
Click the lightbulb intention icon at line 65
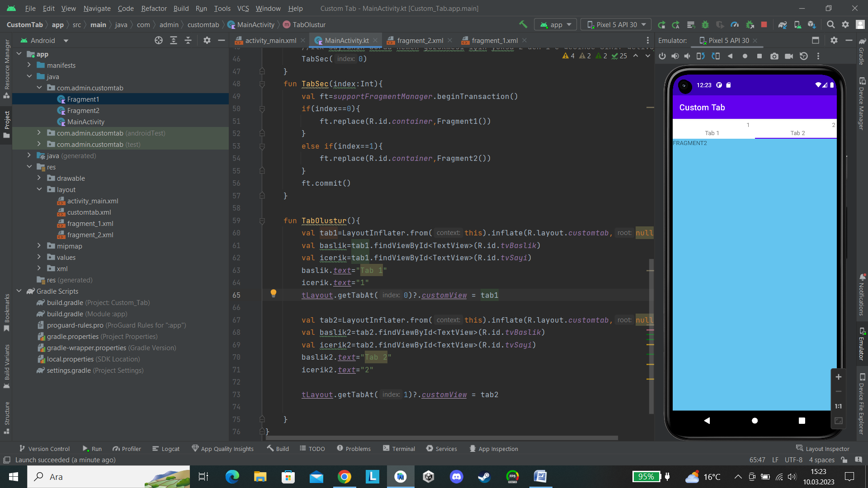pos(274,294)
